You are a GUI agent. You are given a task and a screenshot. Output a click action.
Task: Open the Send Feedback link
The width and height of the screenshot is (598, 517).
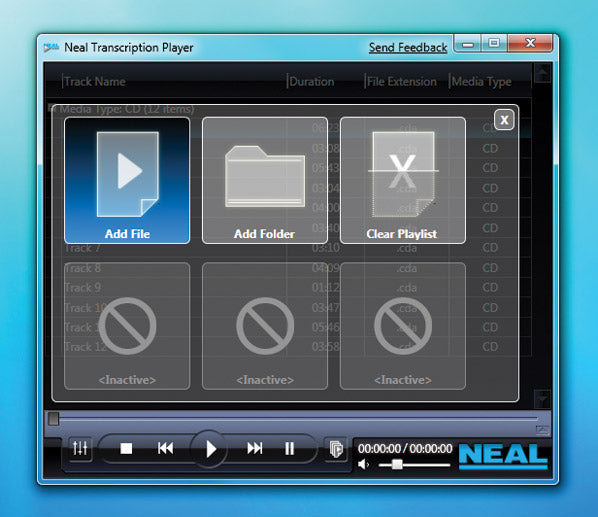(408, 48)
